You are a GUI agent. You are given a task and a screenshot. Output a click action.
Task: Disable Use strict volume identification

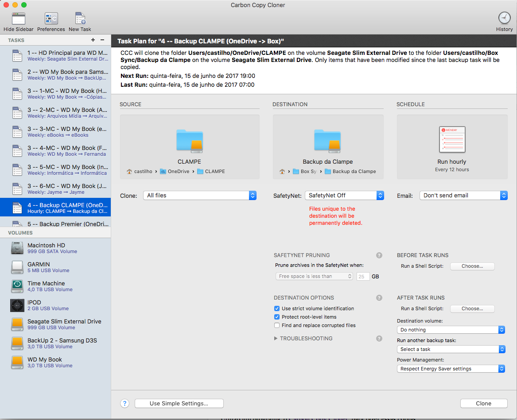click(277, 308)
